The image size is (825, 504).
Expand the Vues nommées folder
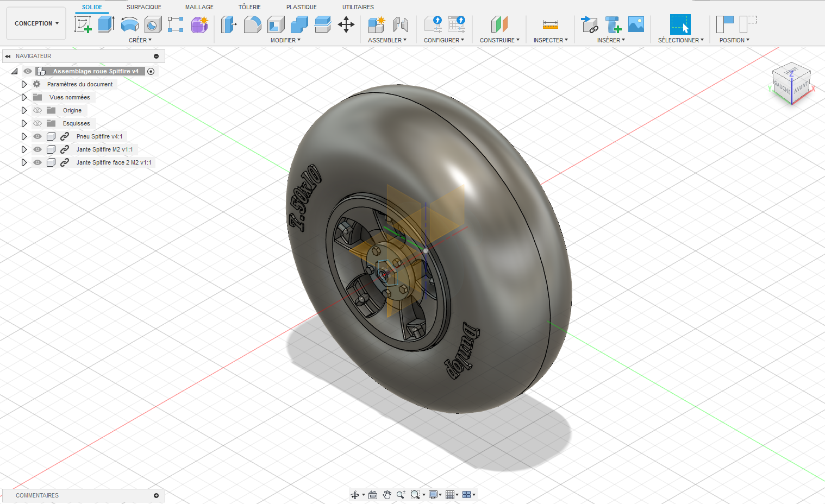24,97
